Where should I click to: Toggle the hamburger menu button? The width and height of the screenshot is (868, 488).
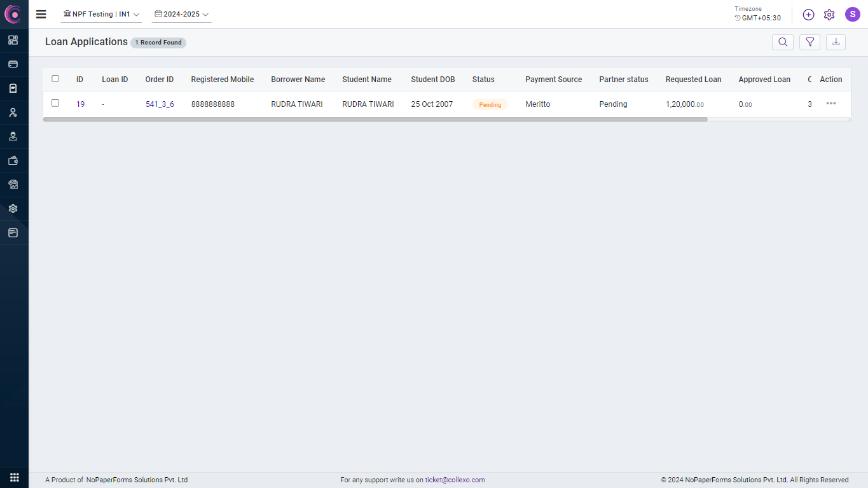(x=41, y=14)
